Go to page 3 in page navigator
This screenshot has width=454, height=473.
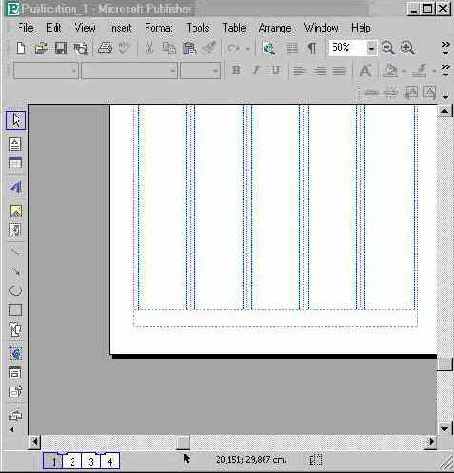click(91, 461)
